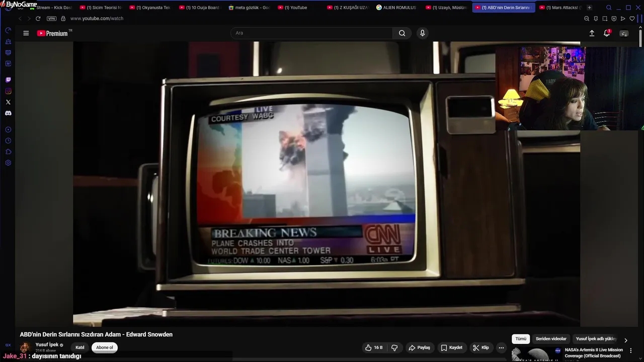Open options menu for NASA Artemis II video
Image resolution: width=644 pixels, height=362 pixels.
click(x=631, y=350)
